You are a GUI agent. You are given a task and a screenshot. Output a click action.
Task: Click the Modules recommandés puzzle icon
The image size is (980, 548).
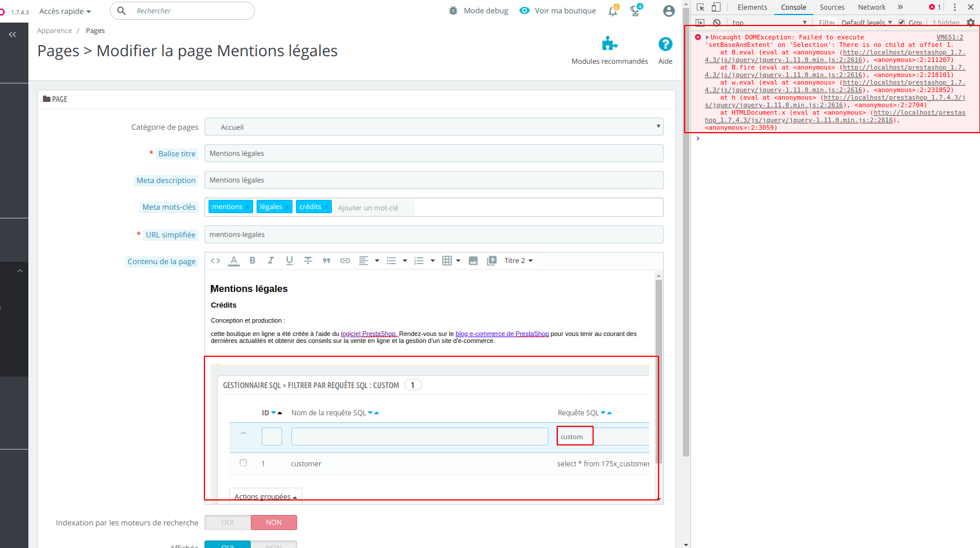click(x=610, y=44)
